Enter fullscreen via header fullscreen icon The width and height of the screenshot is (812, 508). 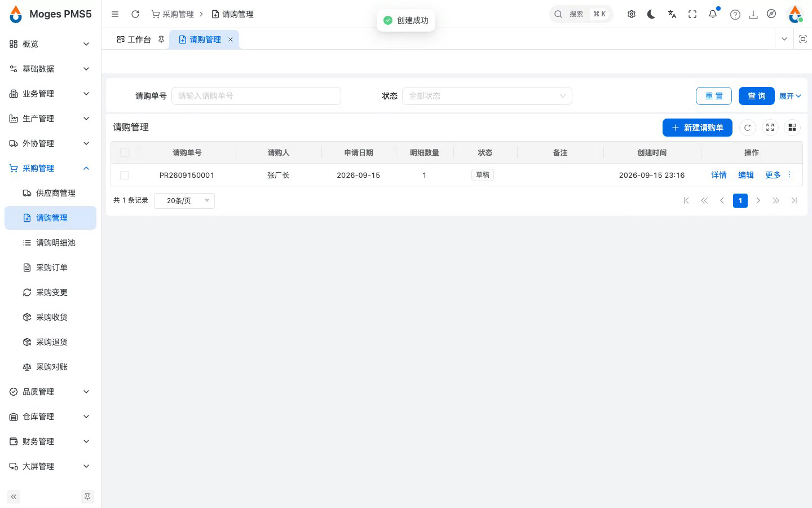[692, 14]
